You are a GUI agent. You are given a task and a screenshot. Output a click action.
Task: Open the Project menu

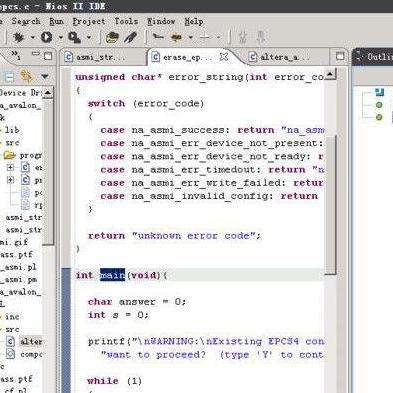tap(89, 22)
